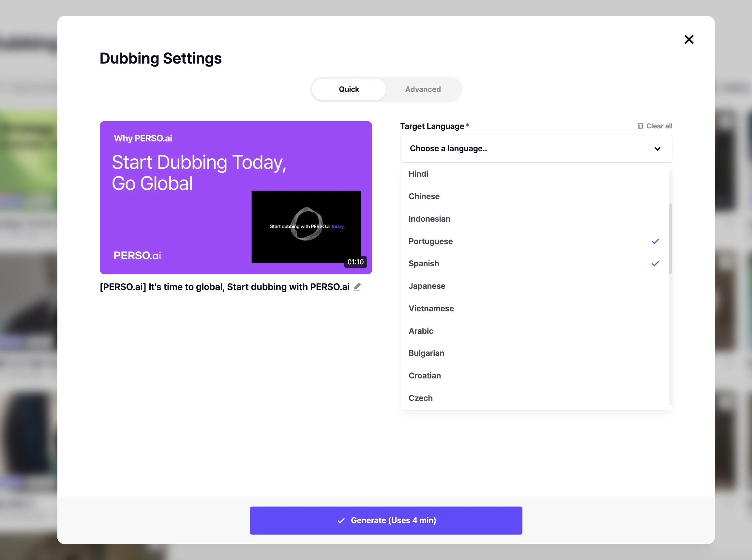The image size is (752, 560).
Task: Click the Clear all link
Action: click(659, 126)
